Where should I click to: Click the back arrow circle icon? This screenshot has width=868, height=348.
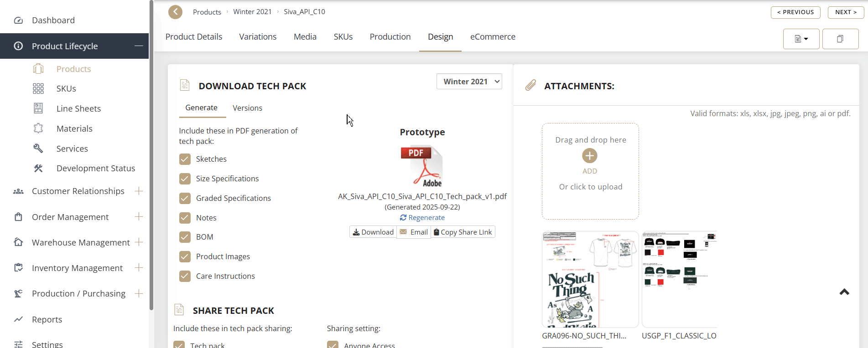pyautogui.click(x=175, y=12)
